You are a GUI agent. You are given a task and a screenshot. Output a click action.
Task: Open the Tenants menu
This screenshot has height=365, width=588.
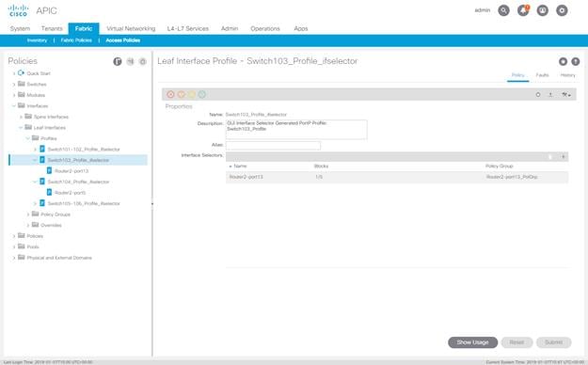pyautogui.click(x=52, y=28)
